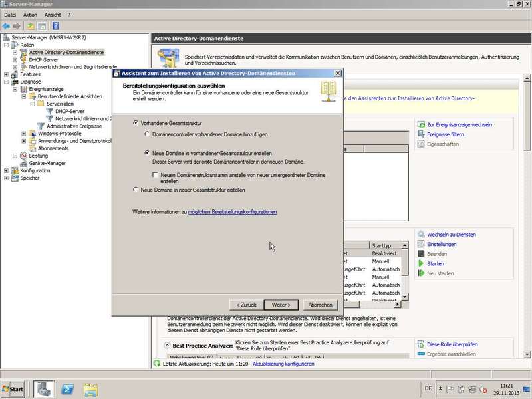Enable the Neuen Domänenstrukturstamm checkbox
The width and height of the screenshot is (532, 399).
pos(155,175)
